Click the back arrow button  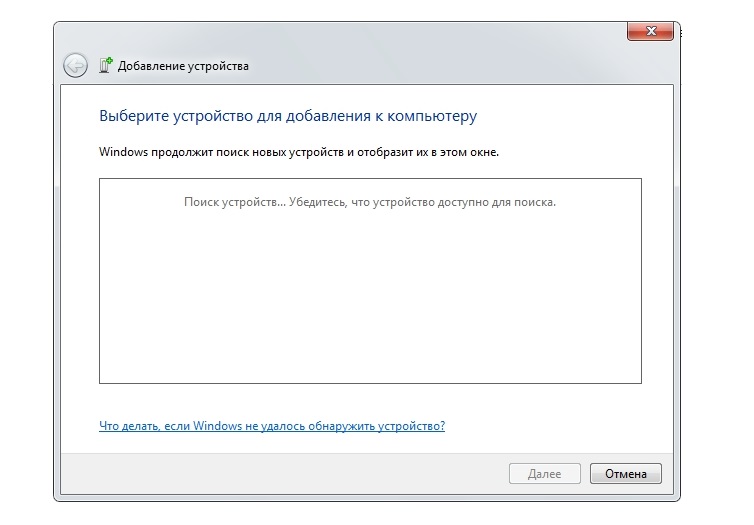tap(75, 65)
